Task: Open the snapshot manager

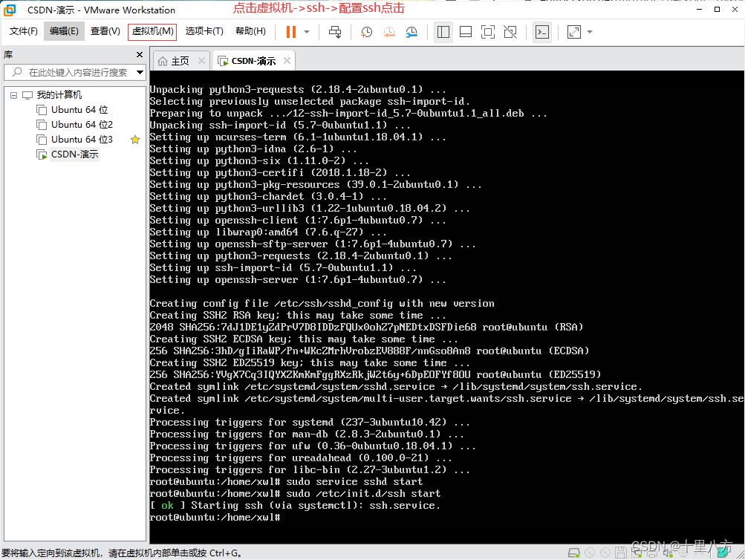Action: [411, 32]
